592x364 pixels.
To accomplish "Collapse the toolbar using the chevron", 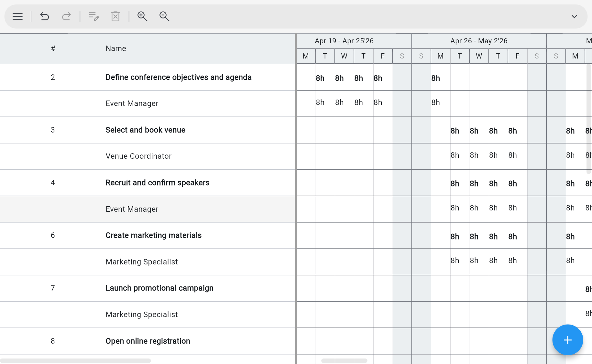I will pos(574,16).
